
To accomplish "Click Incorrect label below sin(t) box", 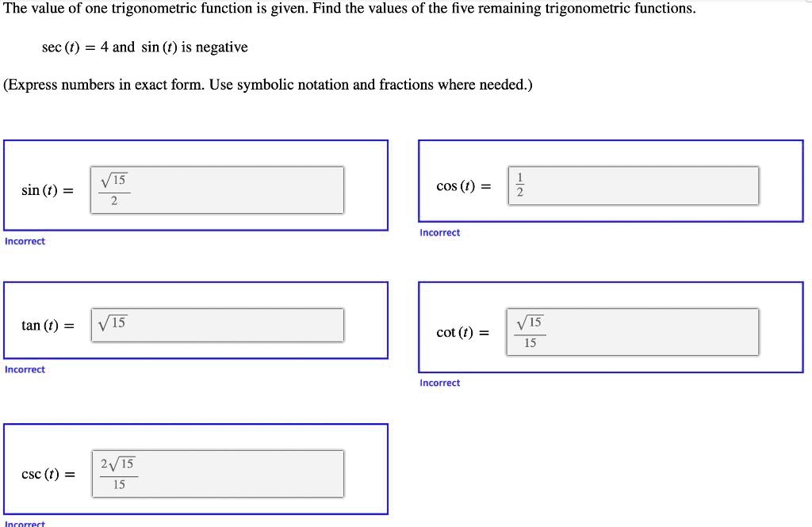I will point(25,241).
